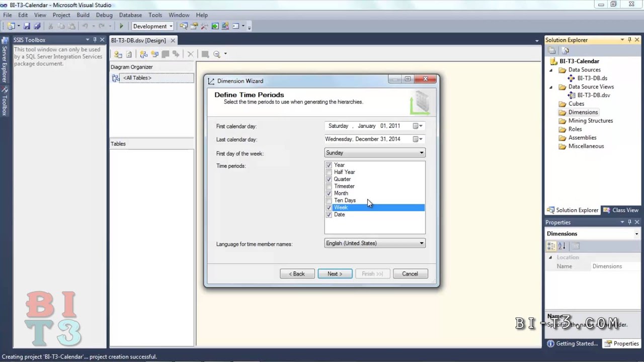Click the Copy icon in toolbar
The width and height of the screenshot is (644, 362).
(x=61, y=26)
